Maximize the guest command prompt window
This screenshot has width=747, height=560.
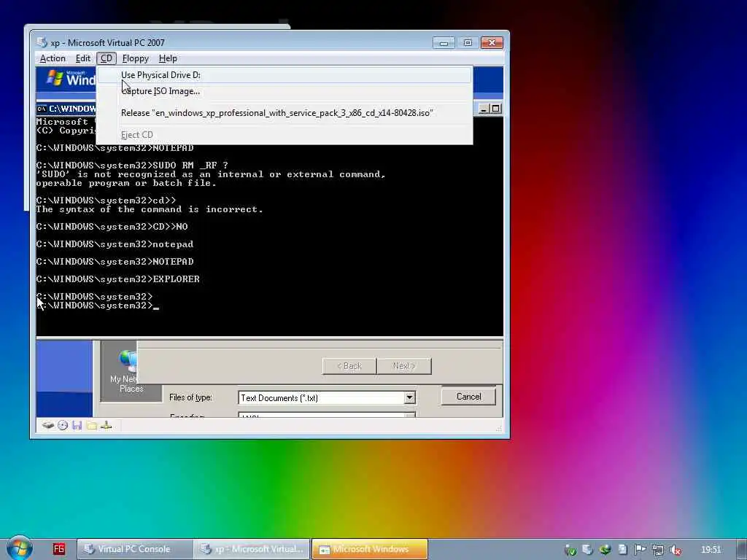[495, 109]
